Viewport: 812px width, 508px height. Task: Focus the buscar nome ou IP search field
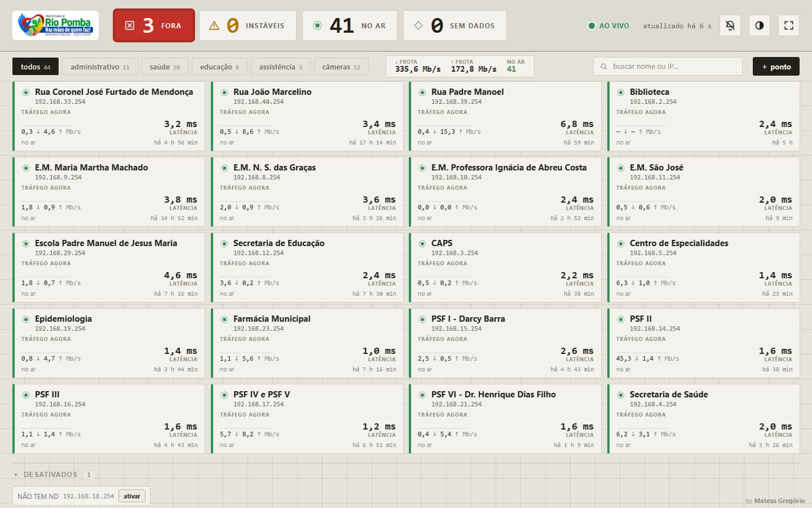tap(668, 67)
